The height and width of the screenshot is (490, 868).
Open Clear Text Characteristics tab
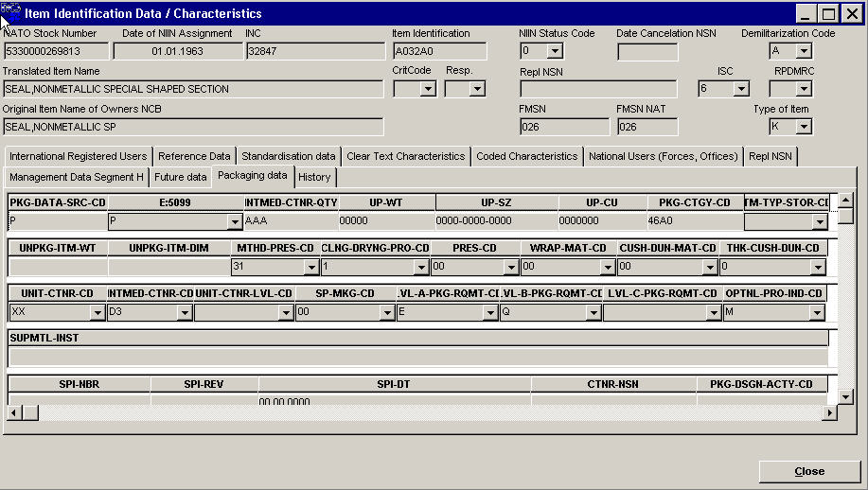click(x=406, y=156)
